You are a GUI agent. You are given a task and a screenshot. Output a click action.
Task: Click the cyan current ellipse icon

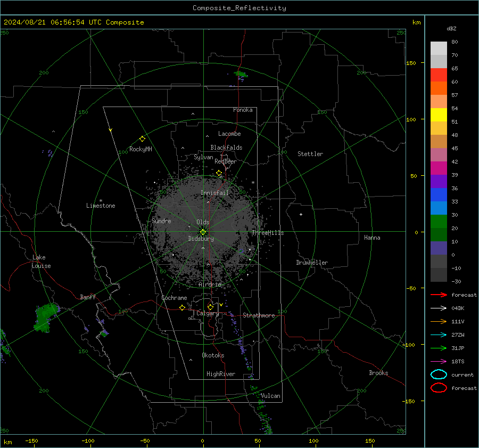[x=439, y=374]
